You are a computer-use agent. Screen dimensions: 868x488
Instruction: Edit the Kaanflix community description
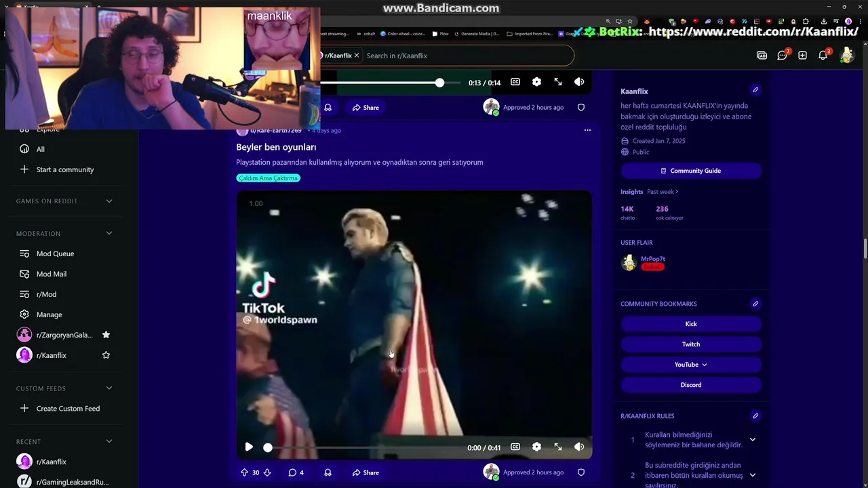pyautogui.click(x=755, y=90)
